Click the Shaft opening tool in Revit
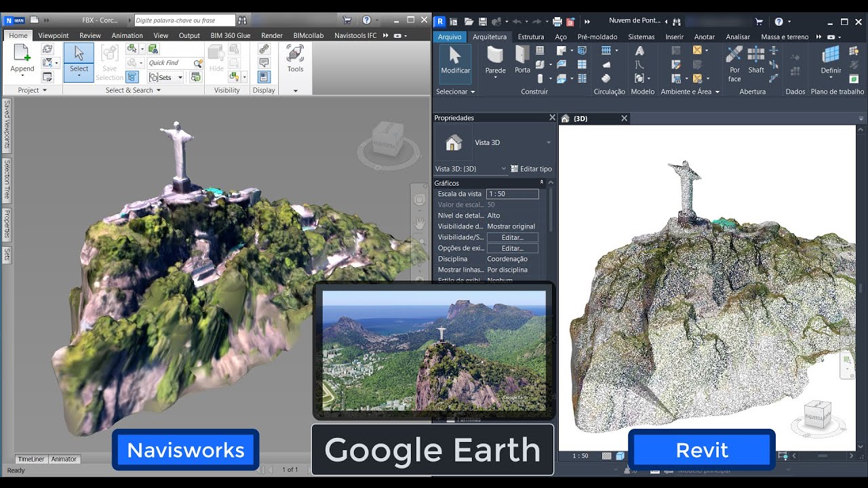This screenshot has width=868, height=488. point(756,60)
